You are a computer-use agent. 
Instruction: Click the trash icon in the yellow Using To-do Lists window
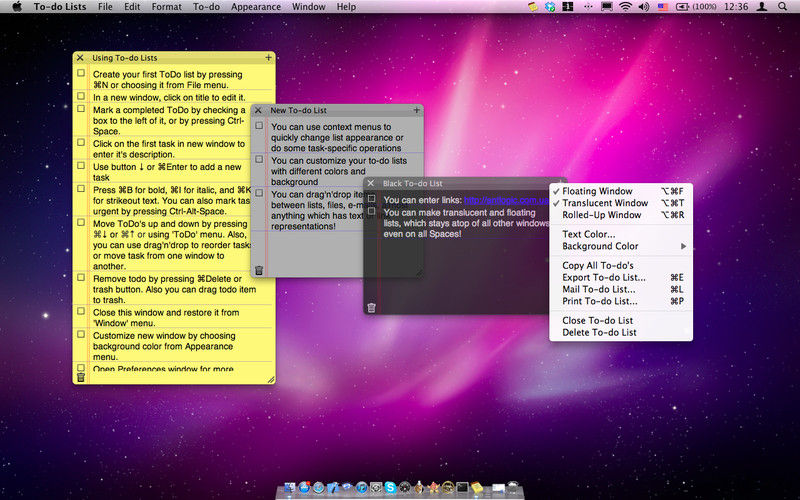[x=81, y=378]
